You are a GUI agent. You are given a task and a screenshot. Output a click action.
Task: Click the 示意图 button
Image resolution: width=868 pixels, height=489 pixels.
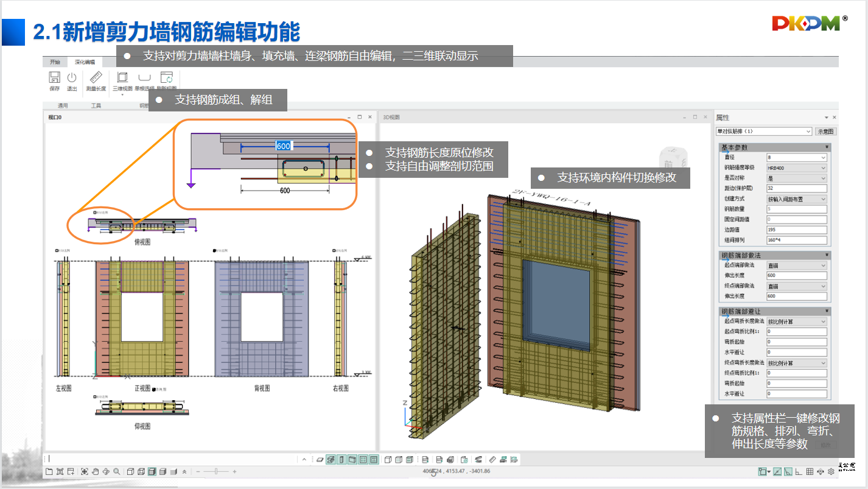(x=826, y=132)
